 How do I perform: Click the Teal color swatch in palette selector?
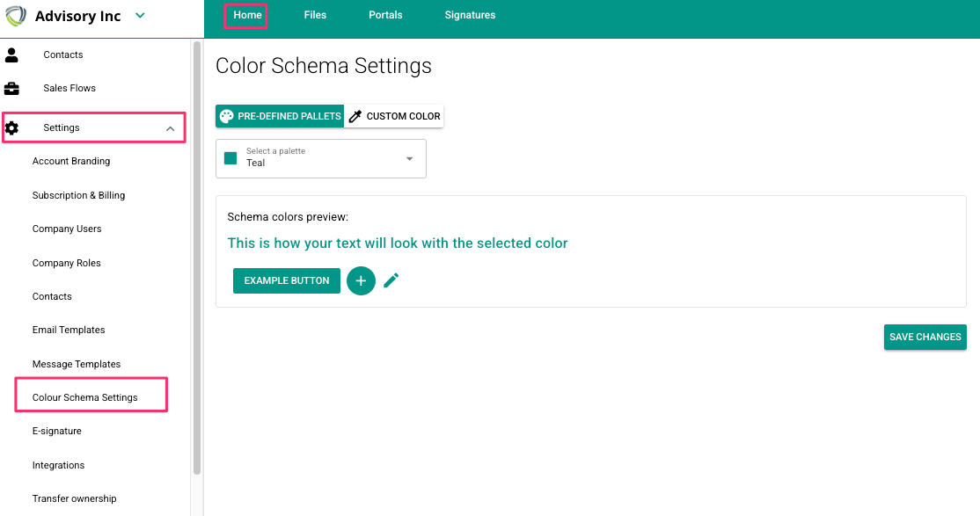point(230,158)
